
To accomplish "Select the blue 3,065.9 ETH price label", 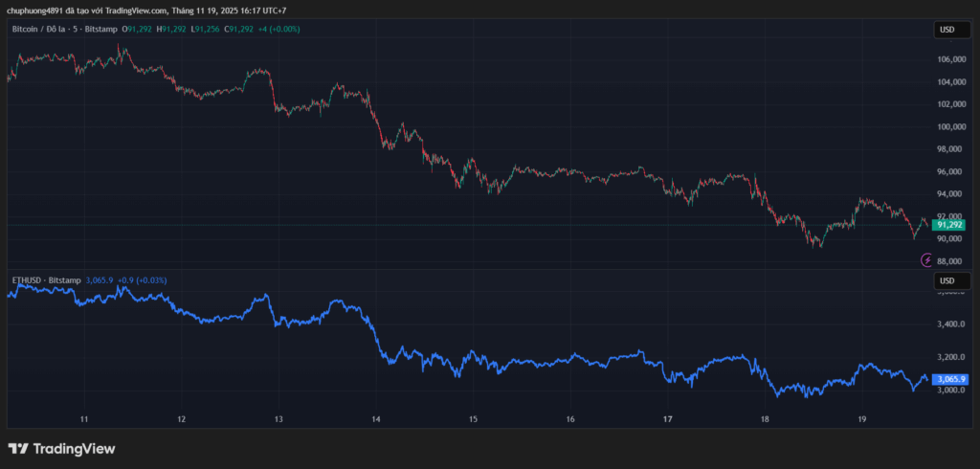I will click(951, 379).
